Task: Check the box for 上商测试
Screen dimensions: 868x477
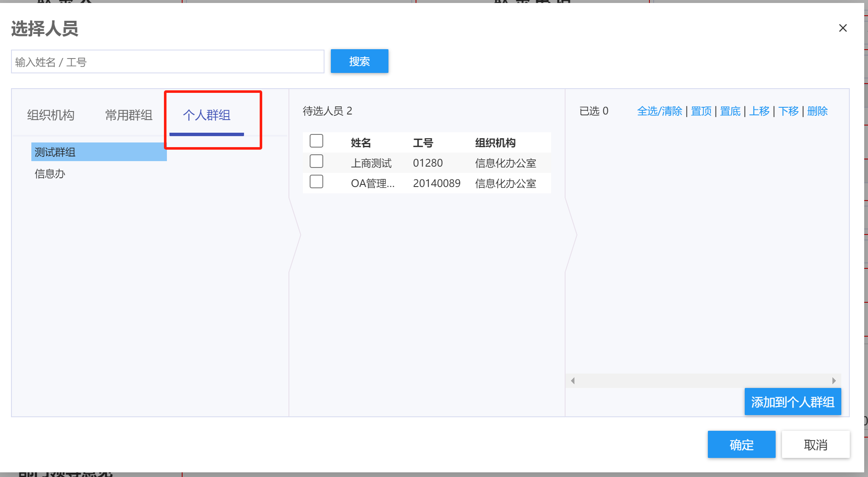Action: pyautogui.click(x=316, y=162)
